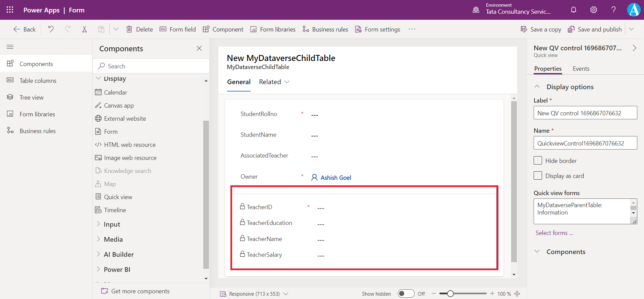Check the Display as card option

tap(538, 176)
